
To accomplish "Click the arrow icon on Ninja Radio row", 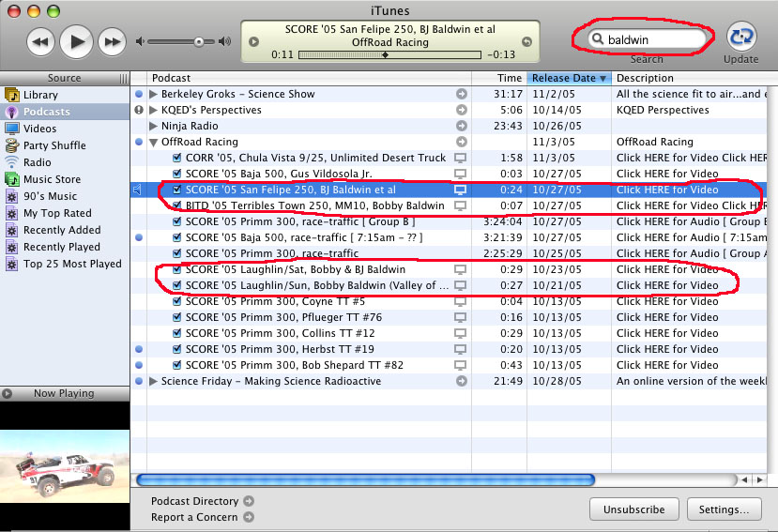I will 462,126.
